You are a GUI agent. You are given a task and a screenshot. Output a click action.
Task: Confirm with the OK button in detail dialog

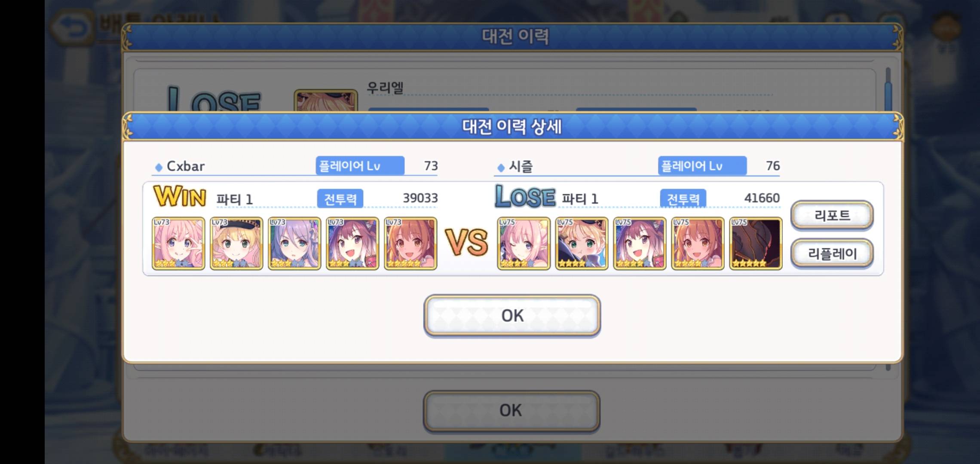tap(512, 315)
